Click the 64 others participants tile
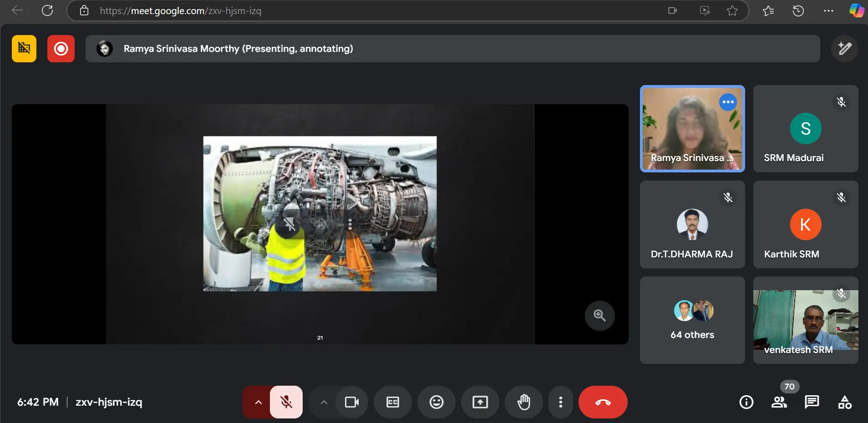 pyautogui.click(x=692, y=320)
